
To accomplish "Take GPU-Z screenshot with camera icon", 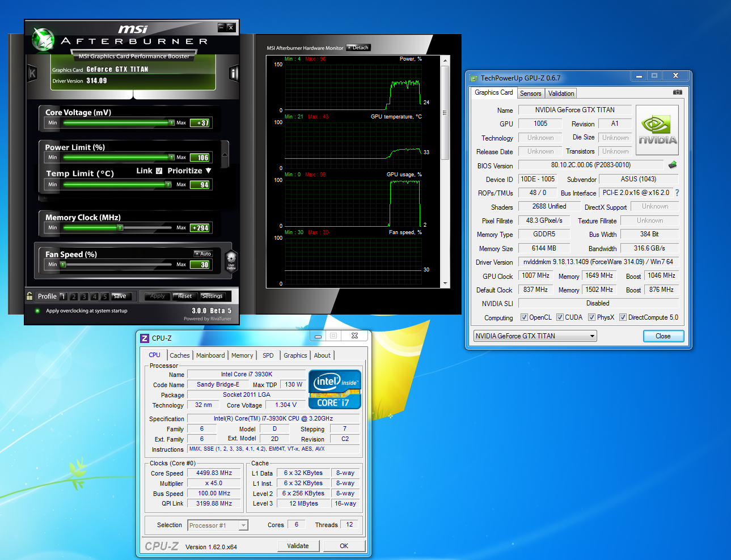I will 678,92.
